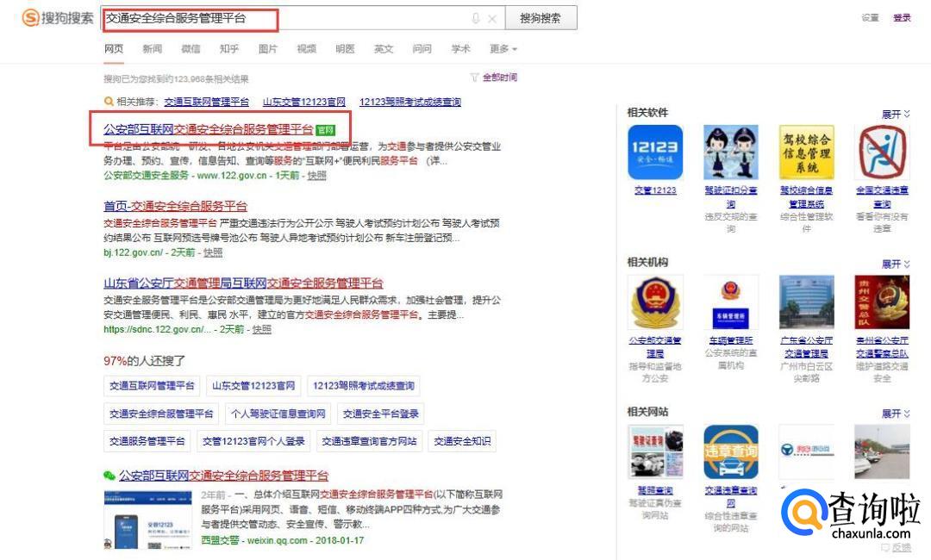Expand the 相关网站 section
Image resolution: width=931 pixels, height=560 pixels.
pyautogui.click(x=895, y=414)
